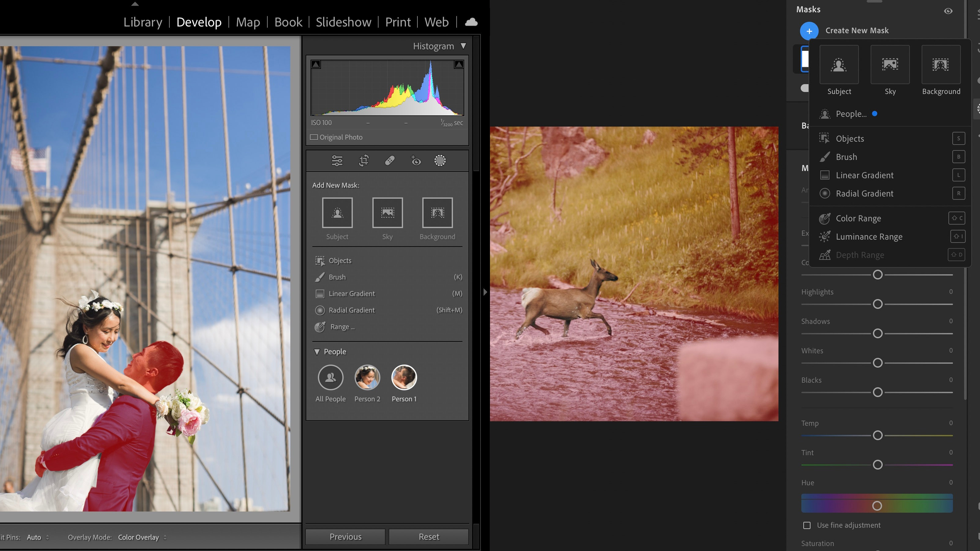This screenshot has height=551, width=980.
Task: Drag the Highlights adjustment slider
Action: (877, 304)
